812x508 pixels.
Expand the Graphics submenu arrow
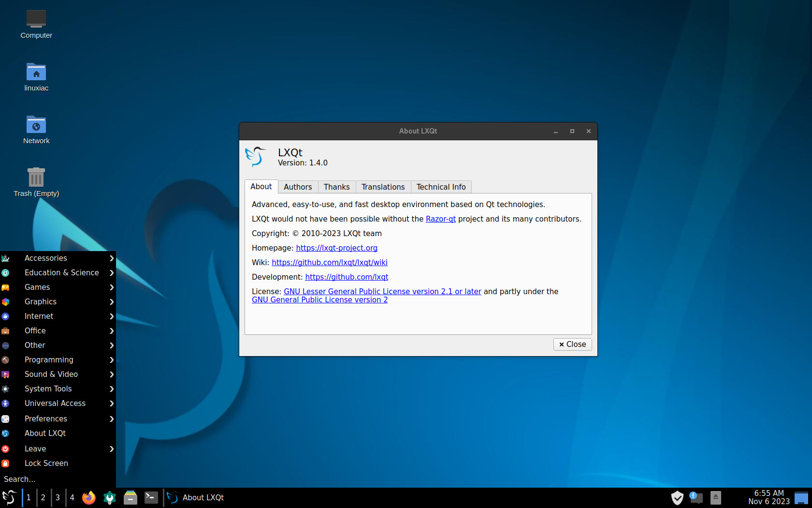tap(112, 302)
